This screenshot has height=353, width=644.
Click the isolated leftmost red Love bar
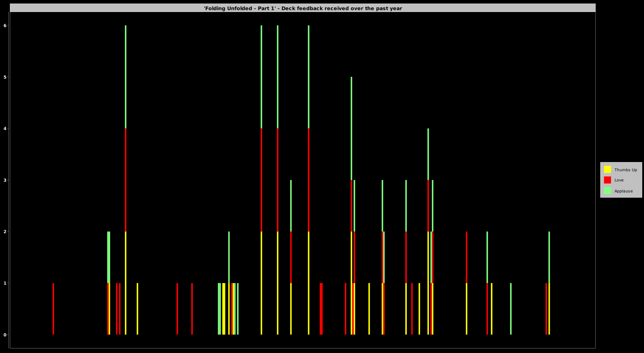pyautogui.click(x=53, y=309)
